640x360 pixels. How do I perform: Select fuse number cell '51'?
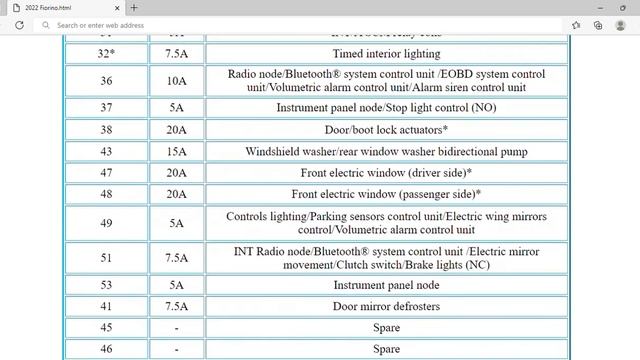tap(106, 258)
